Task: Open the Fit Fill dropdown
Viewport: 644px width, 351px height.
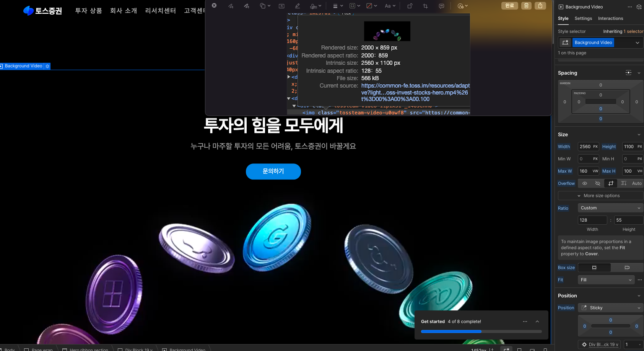Action: pos(606,280)
